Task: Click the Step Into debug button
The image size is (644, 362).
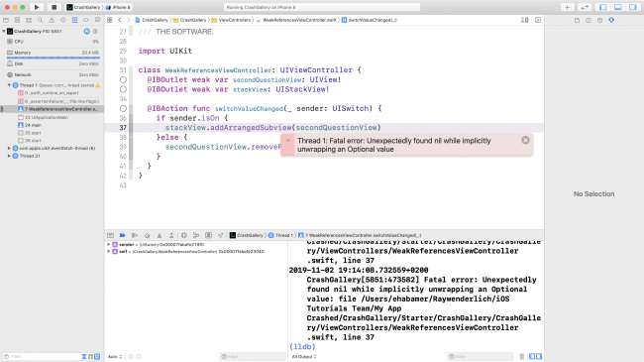Action: tap(160, 235)
